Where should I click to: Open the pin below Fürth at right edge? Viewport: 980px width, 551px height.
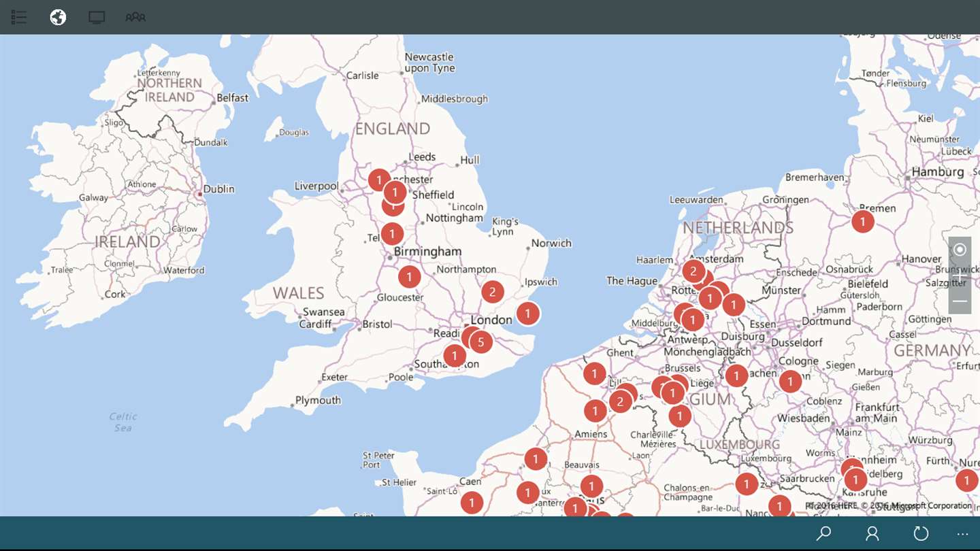(966, 481)
